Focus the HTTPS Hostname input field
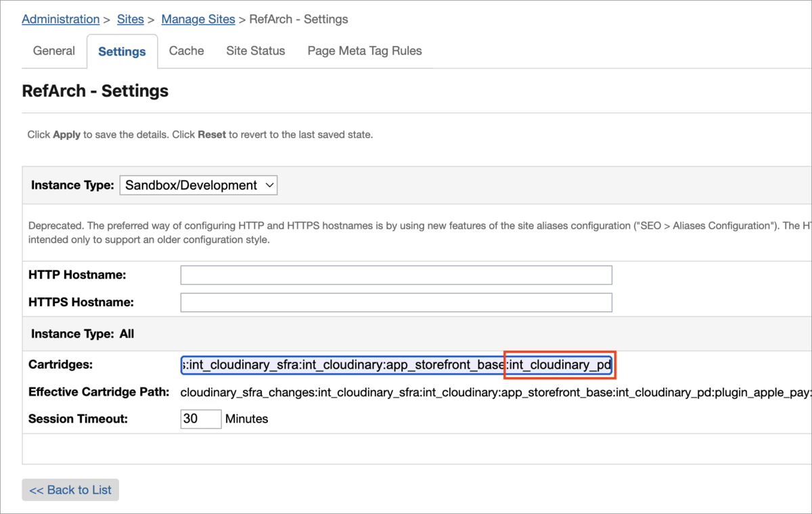This screenshot has height=514, width=812. pyautogui.click(x=396, y=302)
